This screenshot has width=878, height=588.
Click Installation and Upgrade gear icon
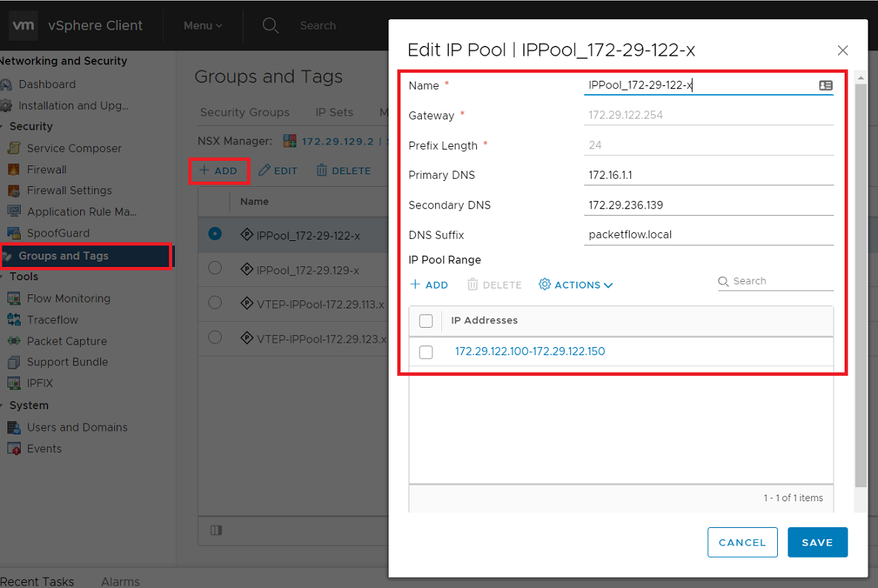[6, 106]
